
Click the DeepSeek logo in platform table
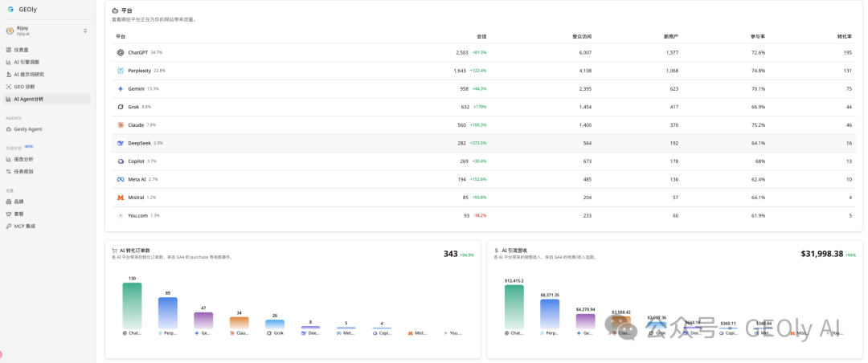(x=120, y=143)
